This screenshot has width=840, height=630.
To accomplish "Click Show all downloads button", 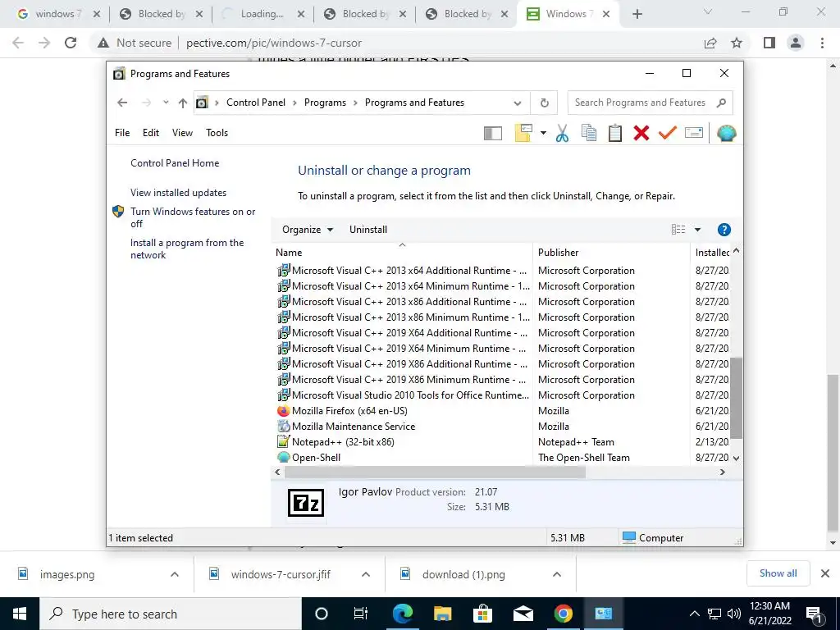I will coord(778,573).
